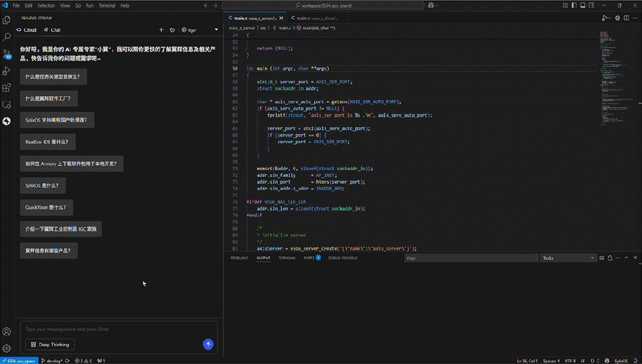Split the editor to the right
This screenshot has height=364, width=642.
click(x=627, y=18)
